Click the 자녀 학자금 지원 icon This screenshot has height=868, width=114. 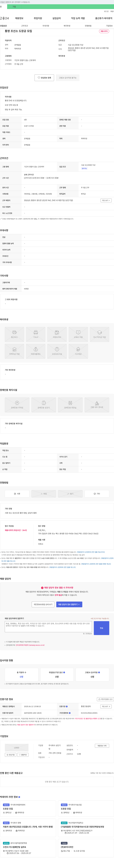pos(100,334)
